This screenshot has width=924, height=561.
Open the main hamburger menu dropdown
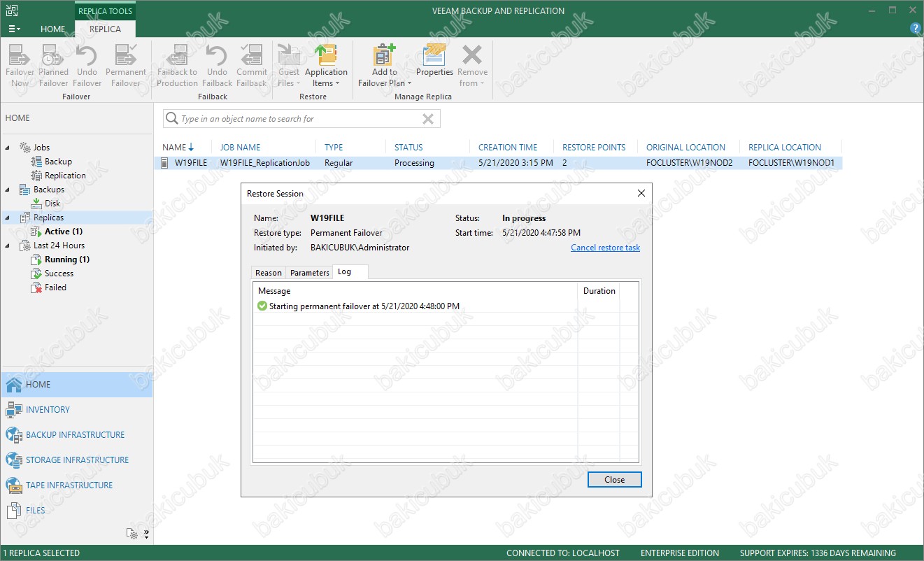click(14, 29)
